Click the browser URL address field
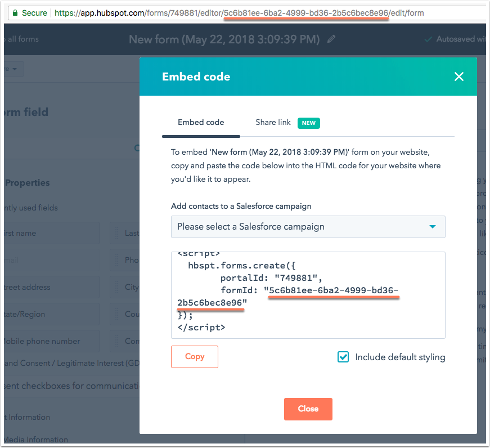This screenshot has width=490, height=448. pyautogui.click(x=247, y=13)
